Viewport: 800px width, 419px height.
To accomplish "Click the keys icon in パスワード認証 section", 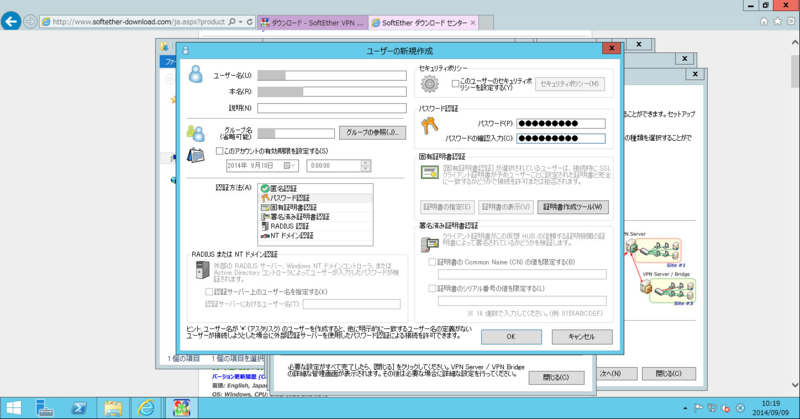I will pyautogui.click(x=429, y=126).
